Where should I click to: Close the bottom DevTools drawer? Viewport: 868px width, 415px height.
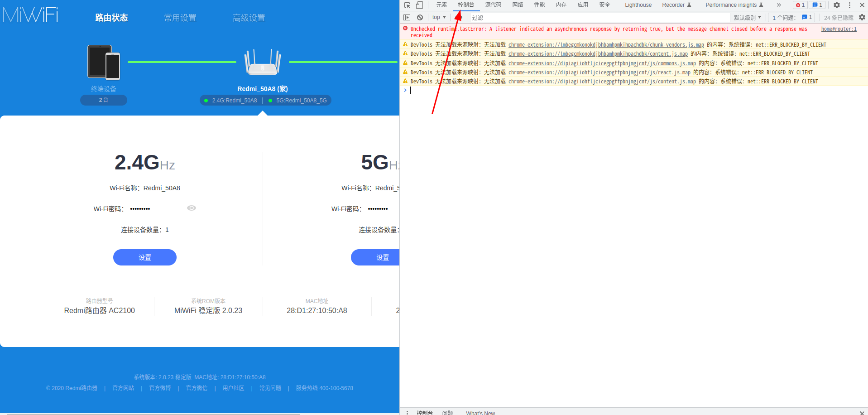point(862,413)
